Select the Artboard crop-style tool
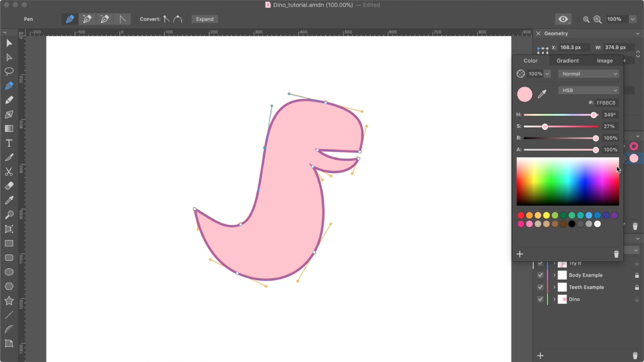The width and height of the screenshot is (644, 362). (9, 344)
